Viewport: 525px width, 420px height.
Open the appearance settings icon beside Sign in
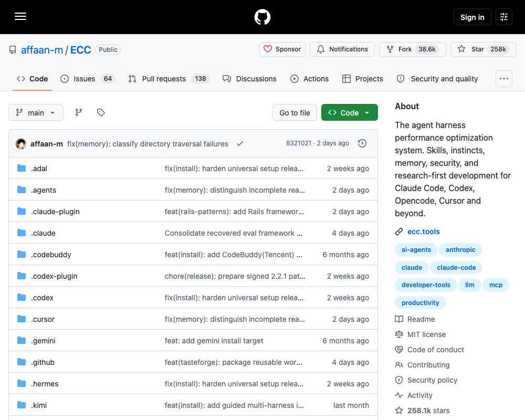coord(504,17)
